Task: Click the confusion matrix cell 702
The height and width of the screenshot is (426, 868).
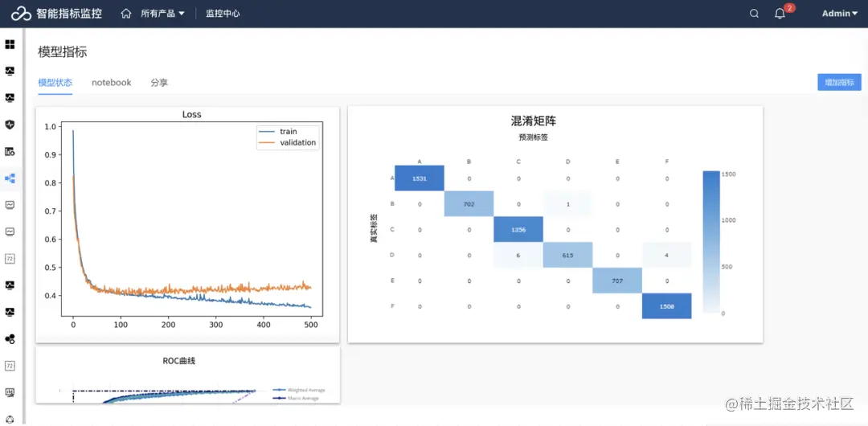Action: (469, 204)
